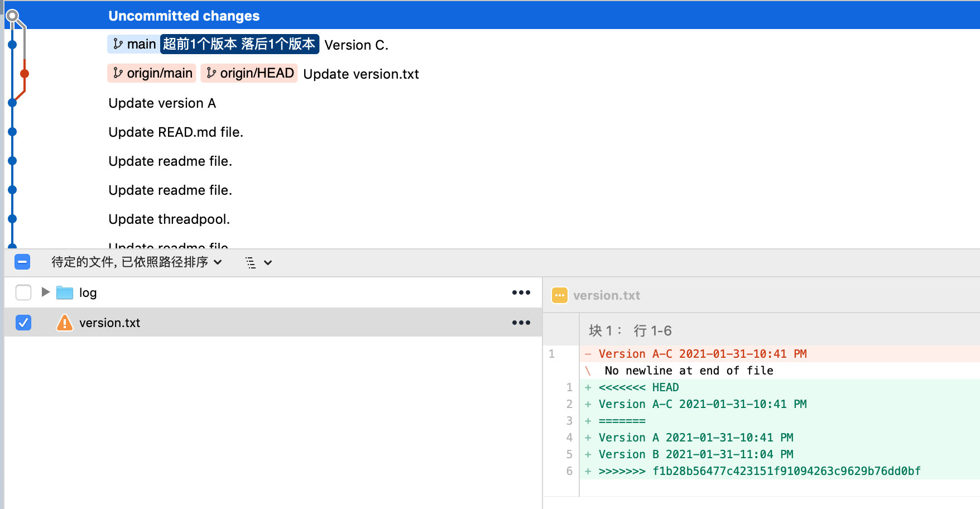Select the Uncommitted changes row

[491, 16]
